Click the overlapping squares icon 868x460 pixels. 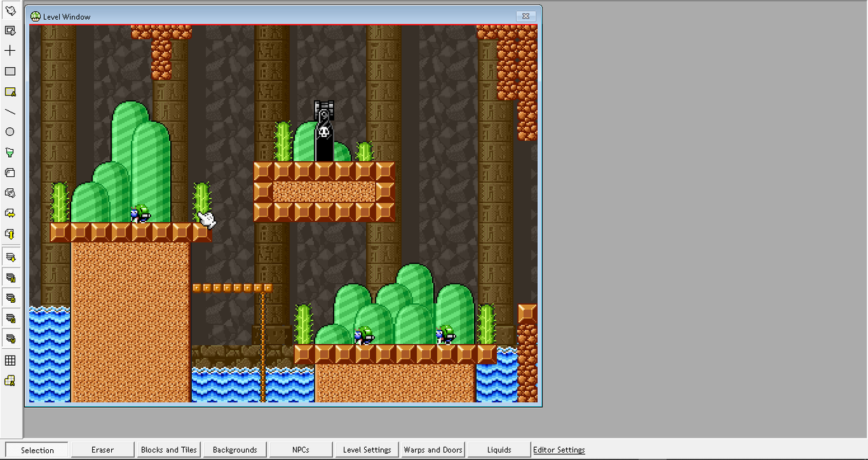[10, 173]
